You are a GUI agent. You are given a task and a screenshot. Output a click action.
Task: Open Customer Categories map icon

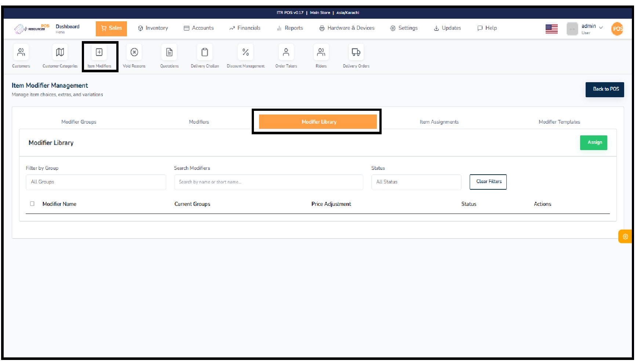pyautogui.click(x=60, y=52)
